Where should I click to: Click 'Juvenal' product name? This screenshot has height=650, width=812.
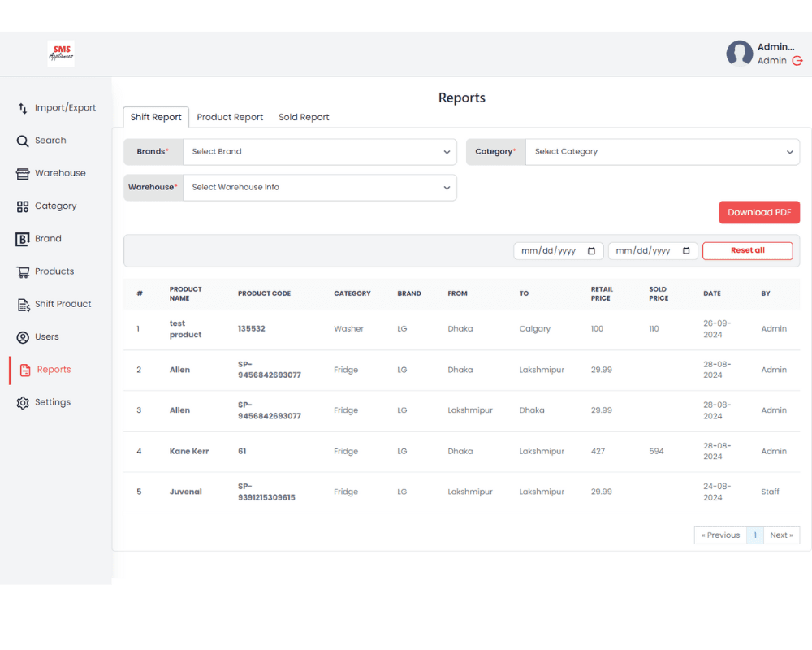click(x=185, y=492)
